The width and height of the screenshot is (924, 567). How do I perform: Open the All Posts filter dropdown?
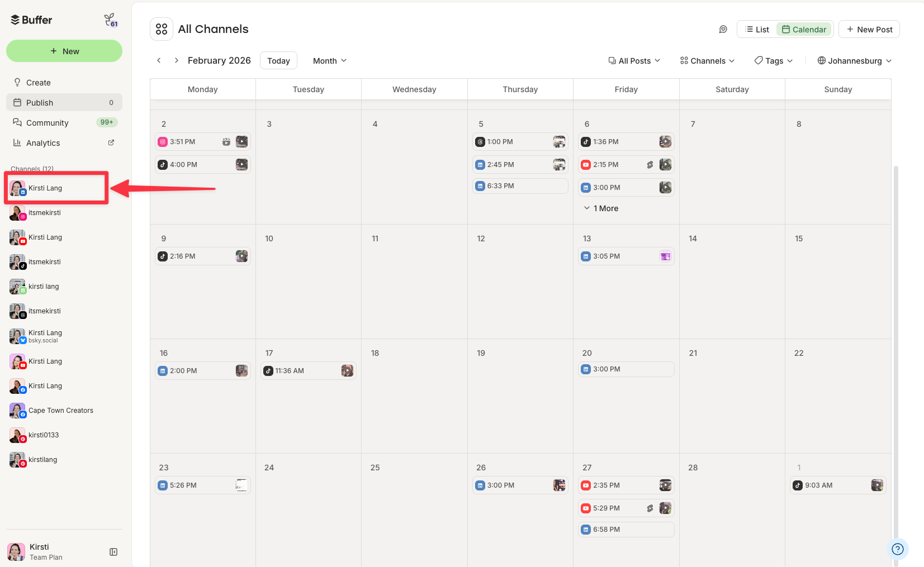tap(634, 60)
